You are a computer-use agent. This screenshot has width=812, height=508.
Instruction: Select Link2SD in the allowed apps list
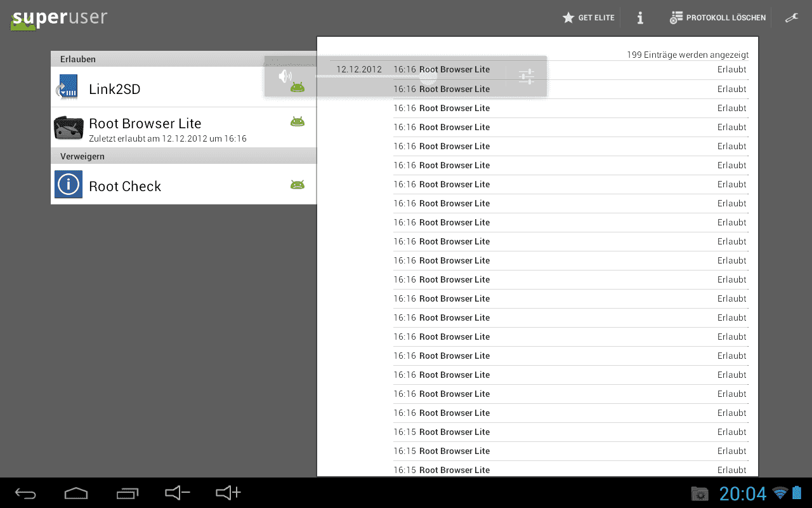183,88
